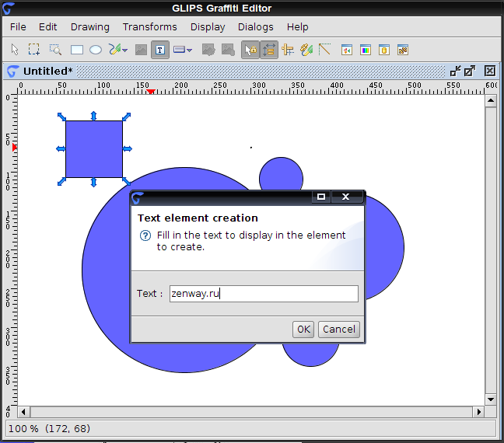This screenshot has width=504, height=443.
Task: Maximize the Untitled document frame
Action: [470, 71]
